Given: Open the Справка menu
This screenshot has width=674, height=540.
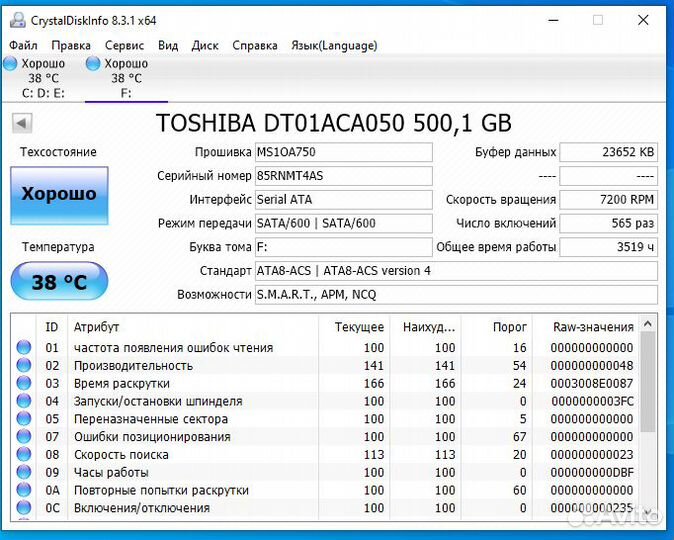Looking at the screenshot, I should point(255,46).
